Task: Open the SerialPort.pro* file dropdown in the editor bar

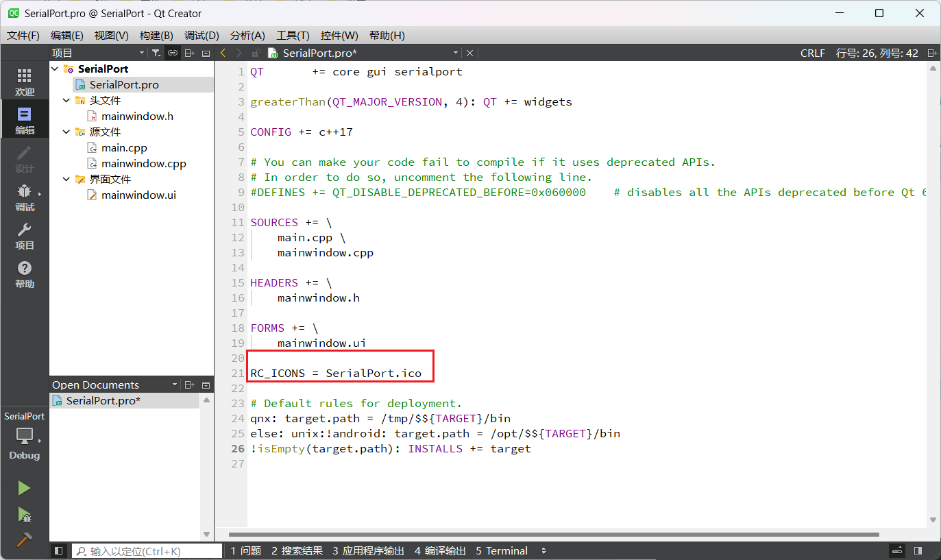Action: [x=456, y=53]
